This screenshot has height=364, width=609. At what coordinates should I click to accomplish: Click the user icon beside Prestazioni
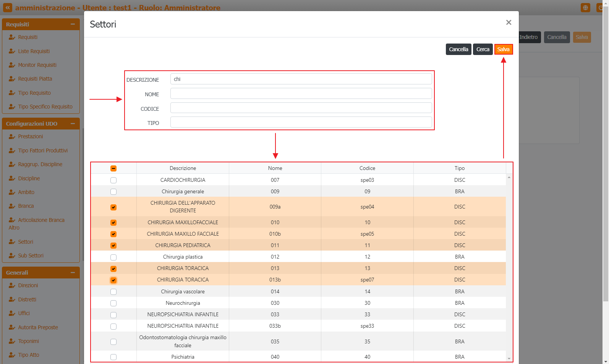click(12, 137)
